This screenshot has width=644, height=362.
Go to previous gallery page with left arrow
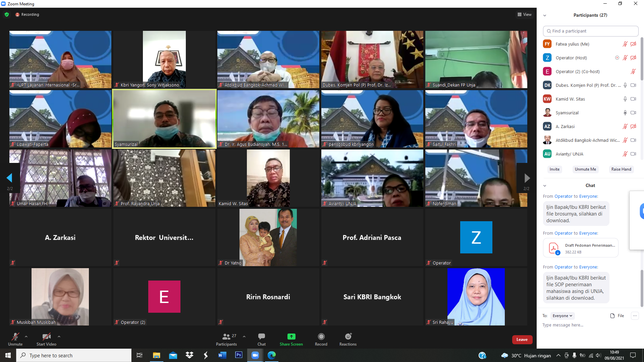click(x=9, y=178)
